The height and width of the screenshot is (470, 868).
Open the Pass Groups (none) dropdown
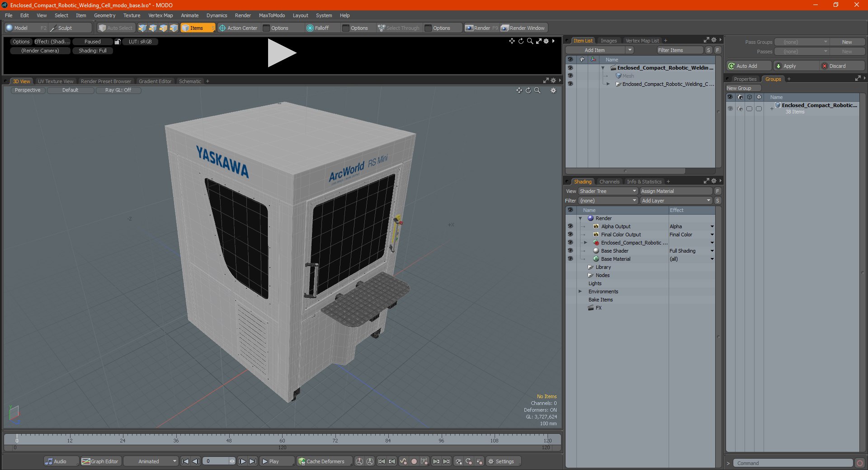tap(802, 42)
